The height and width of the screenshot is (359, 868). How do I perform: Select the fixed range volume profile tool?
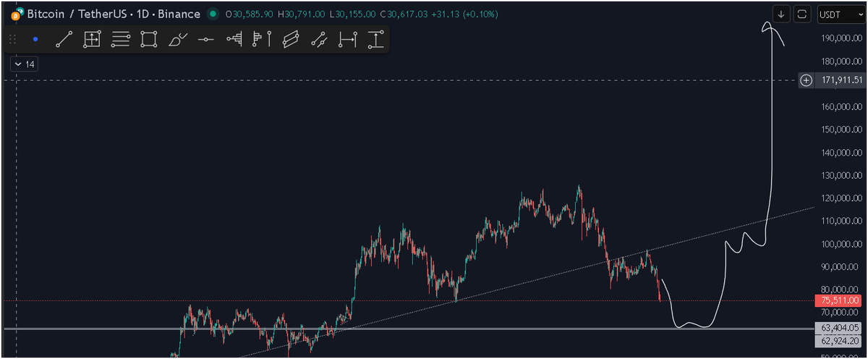(234, 40)
